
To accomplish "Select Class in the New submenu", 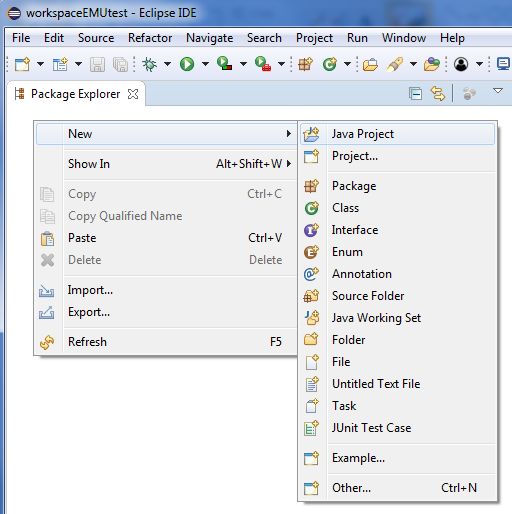I will (x=398, y=208).
